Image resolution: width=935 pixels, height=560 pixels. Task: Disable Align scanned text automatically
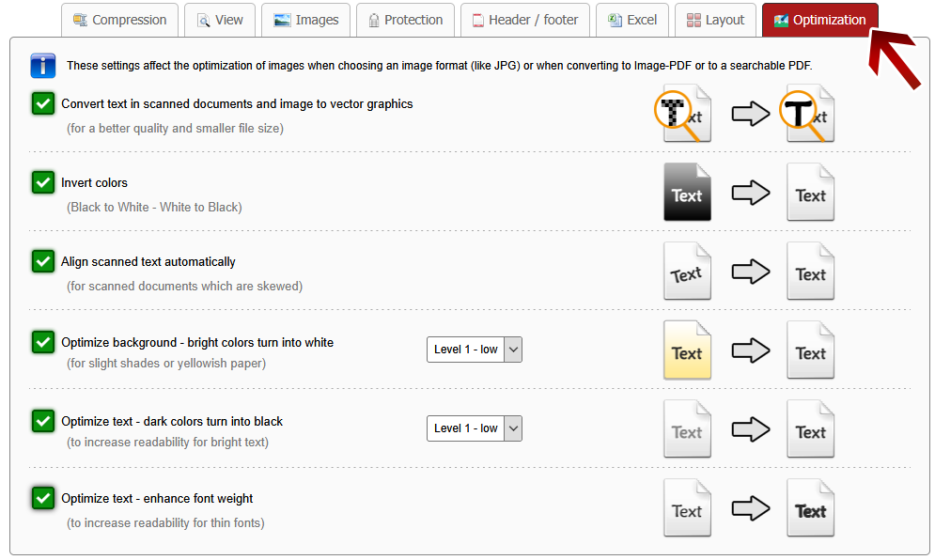[43, 261]
